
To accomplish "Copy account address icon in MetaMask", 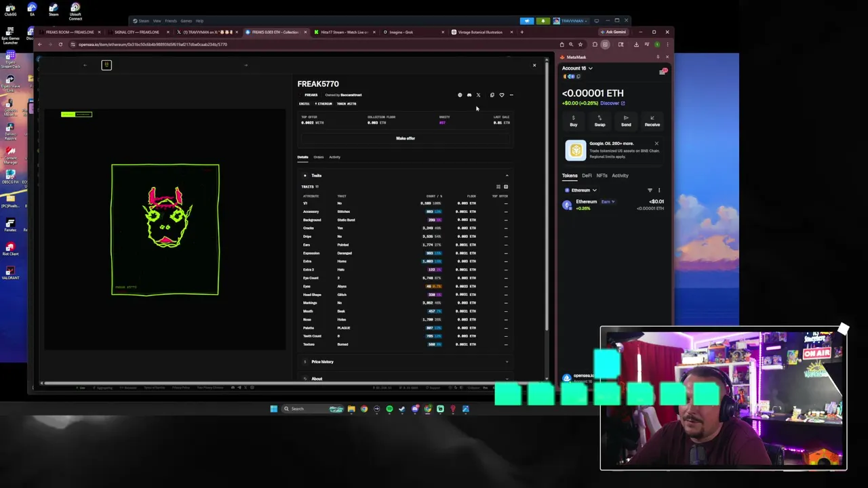I will coord(578,77).
